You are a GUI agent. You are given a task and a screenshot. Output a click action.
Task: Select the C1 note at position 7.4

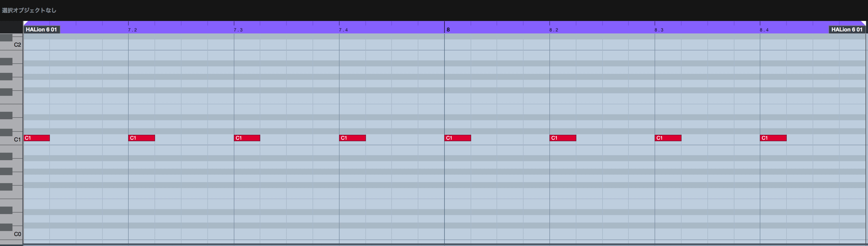pos(352,138)
